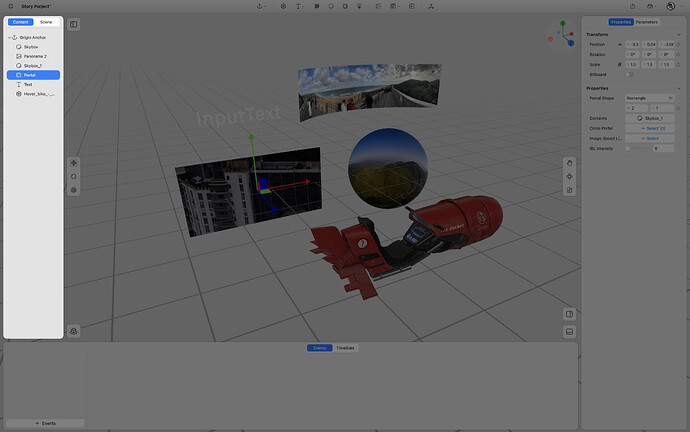Click the share icon in the top bar
The width and height of the screenshot is (690, 432).
(x=632, y=6)
